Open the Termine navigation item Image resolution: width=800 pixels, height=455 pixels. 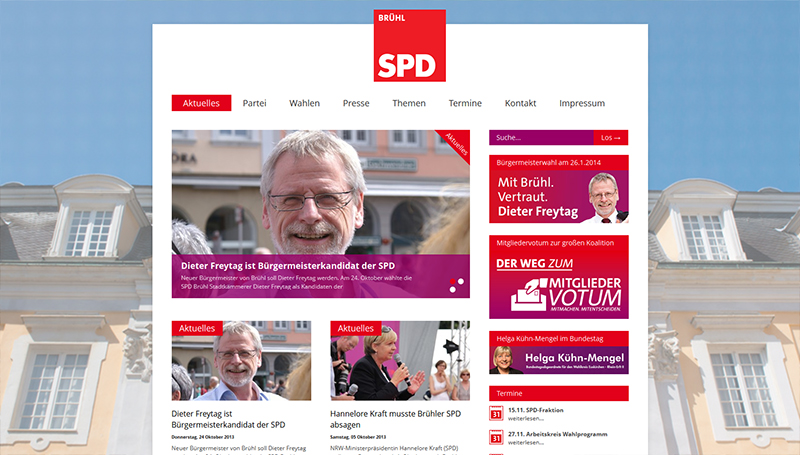[x=465, y=103]
